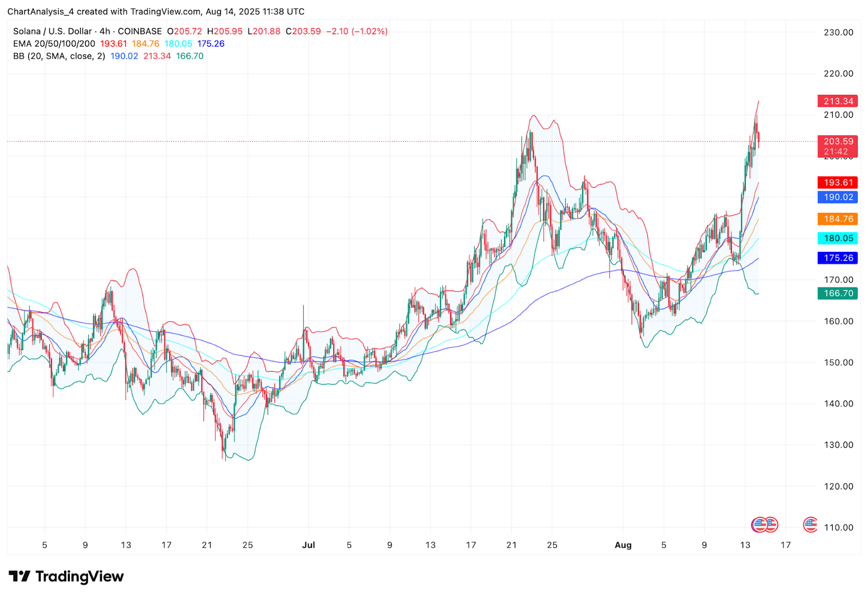This screenshot has width=868, height=598.
Task: Click the cyan 180.05 price-axis tag
Action: click(x=838, y=238)
